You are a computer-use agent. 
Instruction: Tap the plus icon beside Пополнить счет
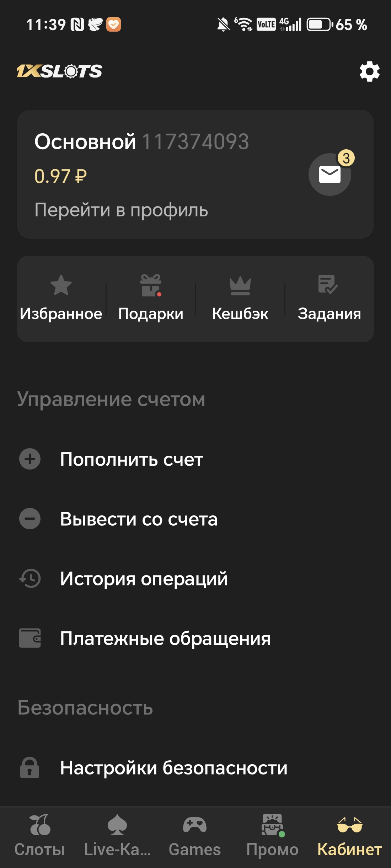(30, 459)
